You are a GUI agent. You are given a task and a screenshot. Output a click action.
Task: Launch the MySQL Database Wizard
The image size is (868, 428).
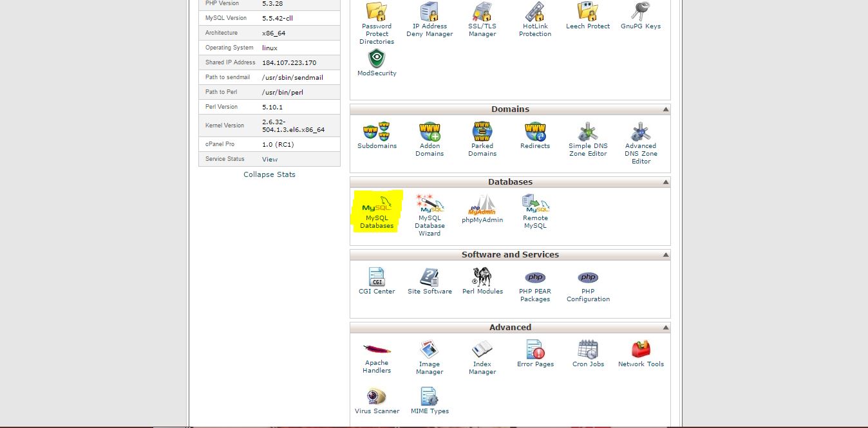pyautogui.click(x=429, y=216)
